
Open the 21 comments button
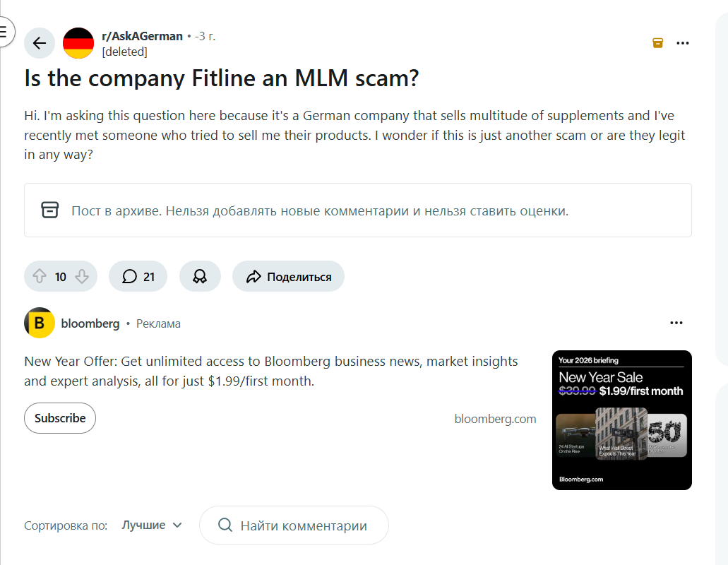(x=138, y=277)
